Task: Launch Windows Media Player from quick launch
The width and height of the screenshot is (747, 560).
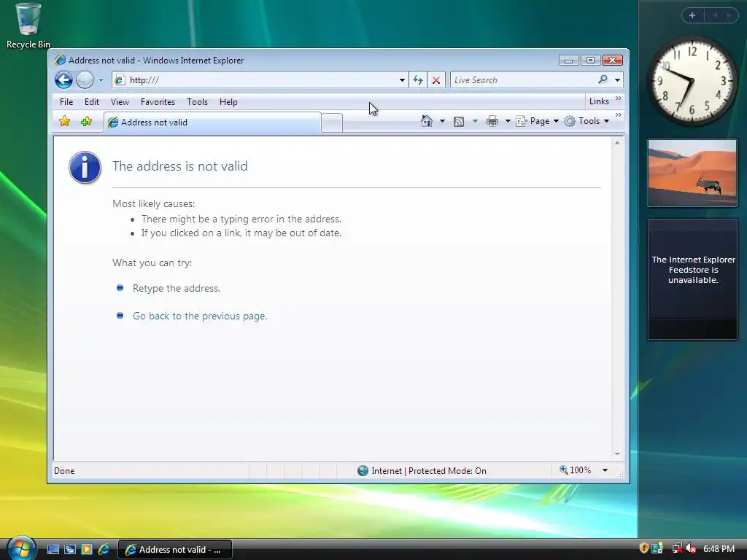Action: pos(87,550)
